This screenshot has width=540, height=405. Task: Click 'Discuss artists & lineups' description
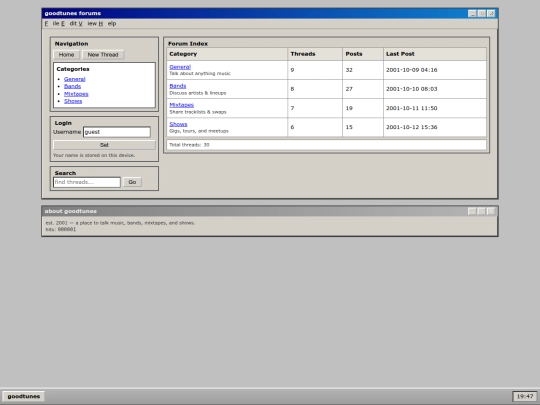198,93
